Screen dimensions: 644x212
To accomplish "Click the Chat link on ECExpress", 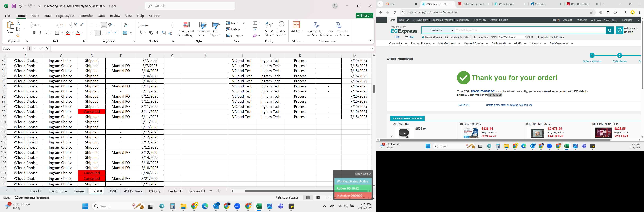I will click(x=409, y=37).
